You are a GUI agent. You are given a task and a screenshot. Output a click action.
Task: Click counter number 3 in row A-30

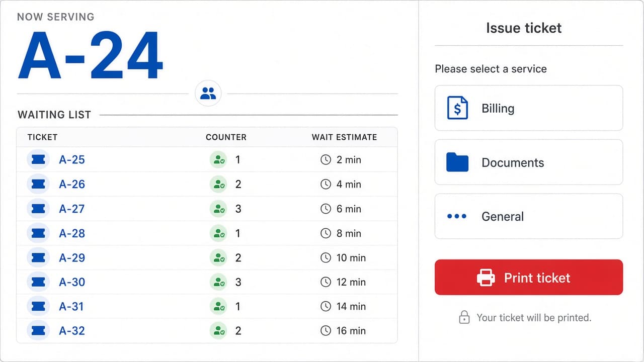pos(238,282)
